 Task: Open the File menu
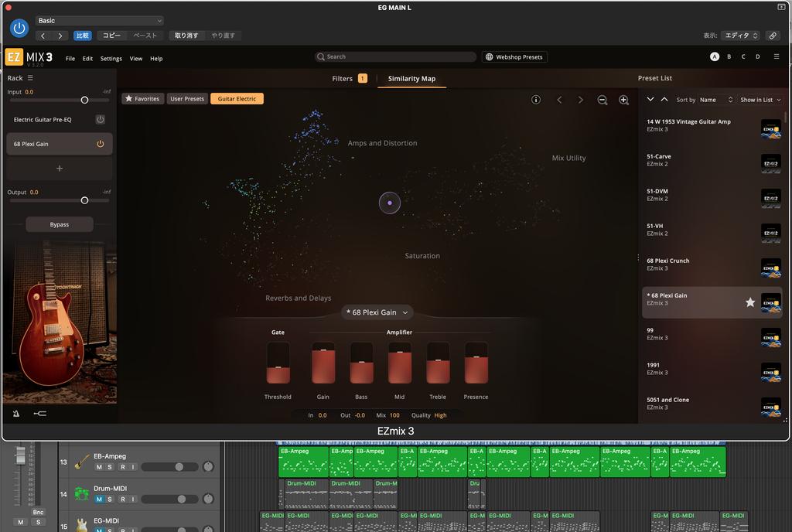pos(70,59)
